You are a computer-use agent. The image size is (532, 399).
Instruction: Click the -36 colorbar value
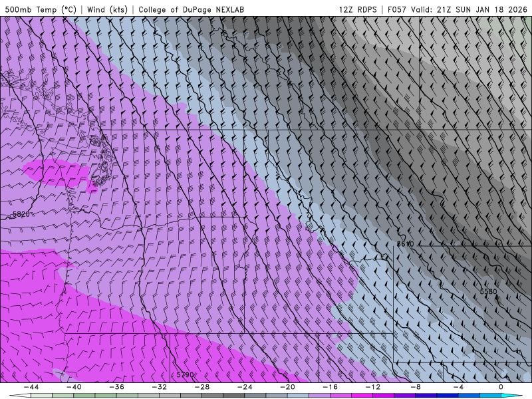[117, 387]
